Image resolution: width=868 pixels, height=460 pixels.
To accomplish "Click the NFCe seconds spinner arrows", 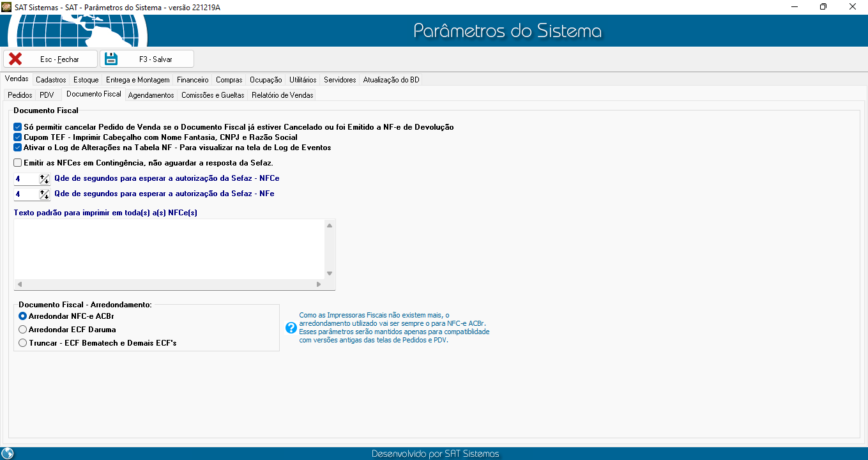I will pos(44,179).
